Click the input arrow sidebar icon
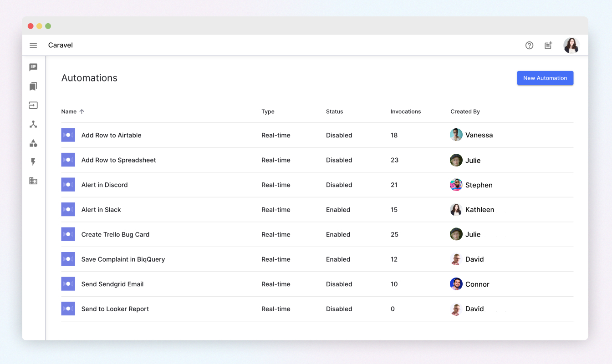 coord(33,105)
